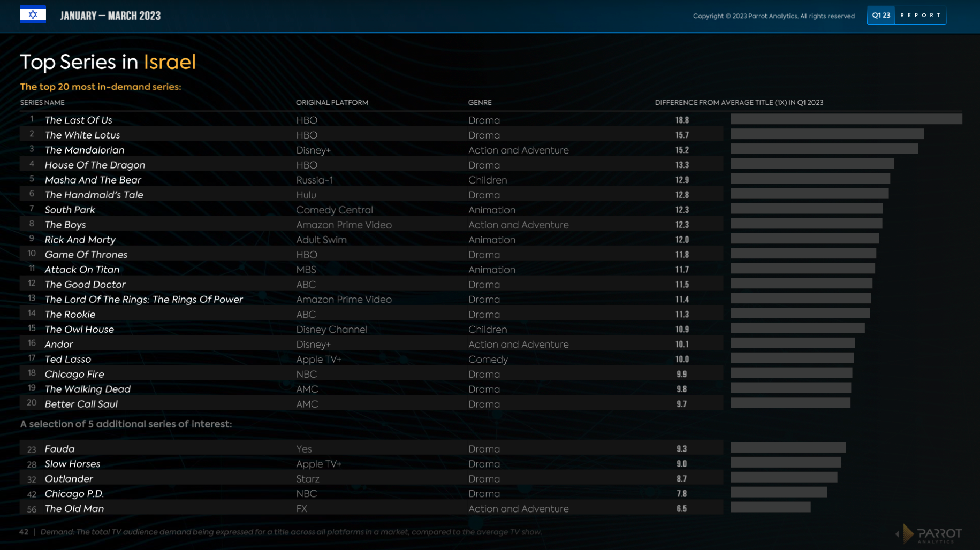Select The Handmaid's Tale title
The width and height of the screenshot is (980, 550).
[x=94, y=195]
